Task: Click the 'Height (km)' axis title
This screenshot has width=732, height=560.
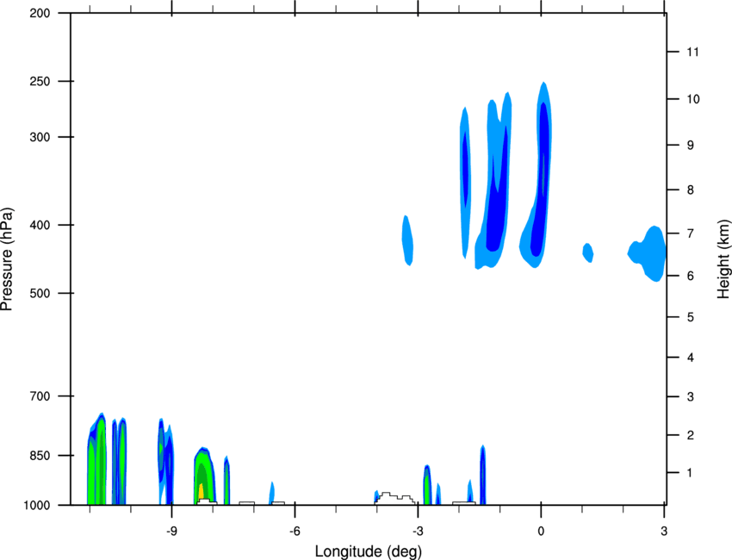Action: pos(723,258)
